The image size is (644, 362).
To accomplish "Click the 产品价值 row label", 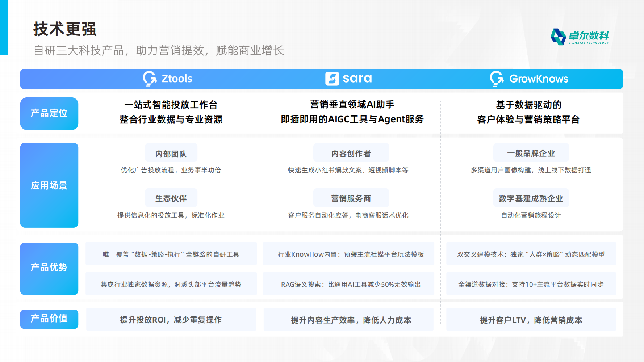I will [49, 319].
